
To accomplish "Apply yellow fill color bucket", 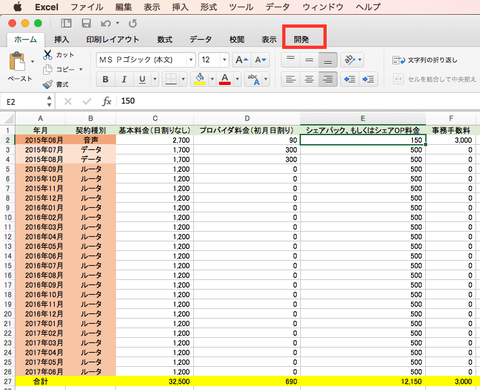I will point(200,79).
